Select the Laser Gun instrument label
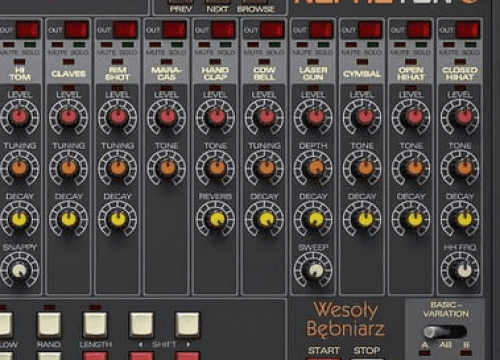The height and width of the screenshot is (360, 500). [x=313, y=74]
